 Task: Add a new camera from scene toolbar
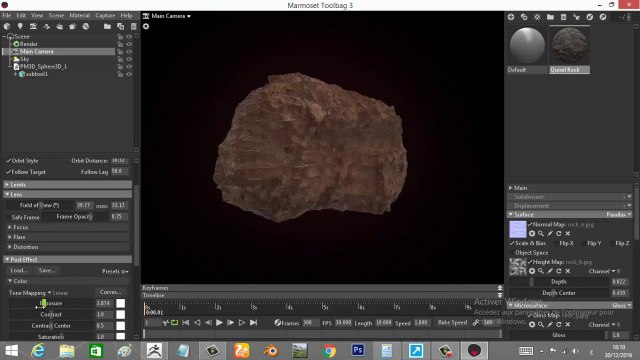pyautogui.click(x=33, y=27)
